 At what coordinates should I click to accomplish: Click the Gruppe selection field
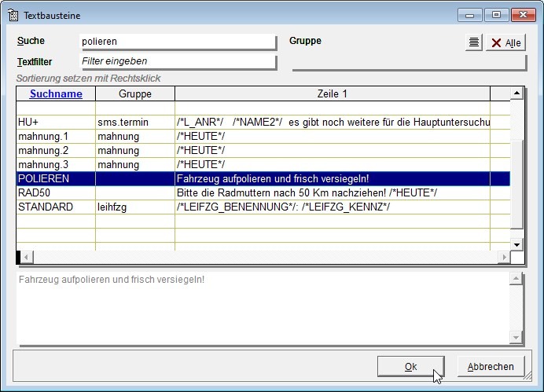coord(409,62)
